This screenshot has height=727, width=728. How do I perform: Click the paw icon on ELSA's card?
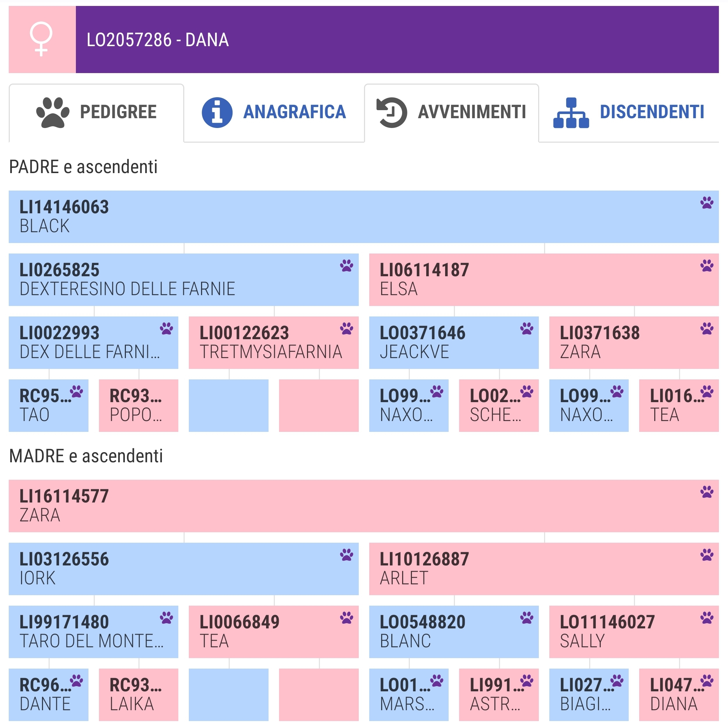[x=707, y=266]
